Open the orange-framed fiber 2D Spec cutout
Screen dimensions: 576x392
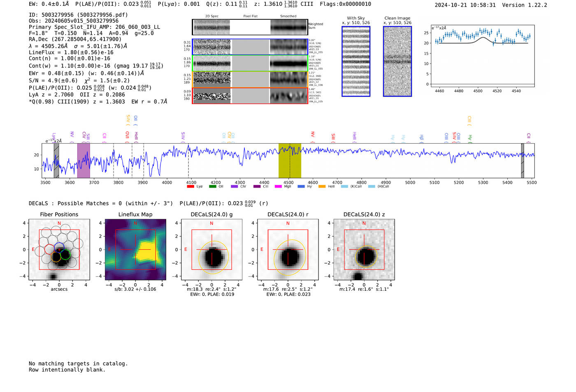coord(212,79)
